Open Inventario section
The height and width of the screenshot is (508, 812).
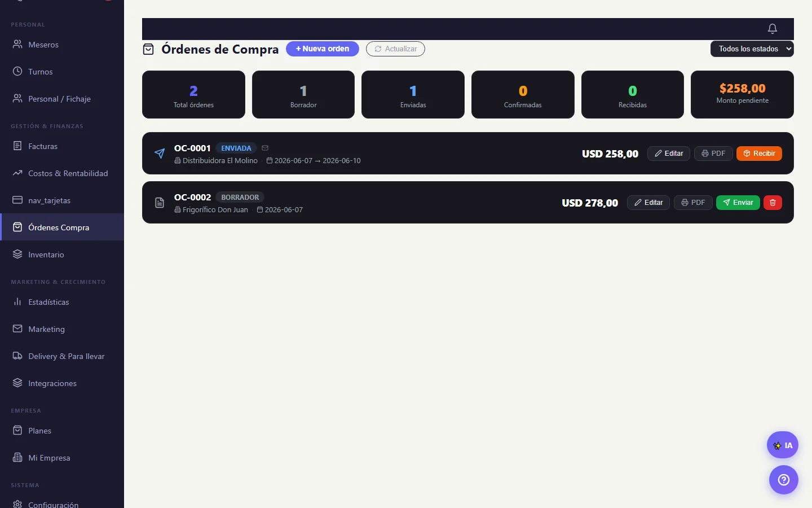(x=62, y=255)
